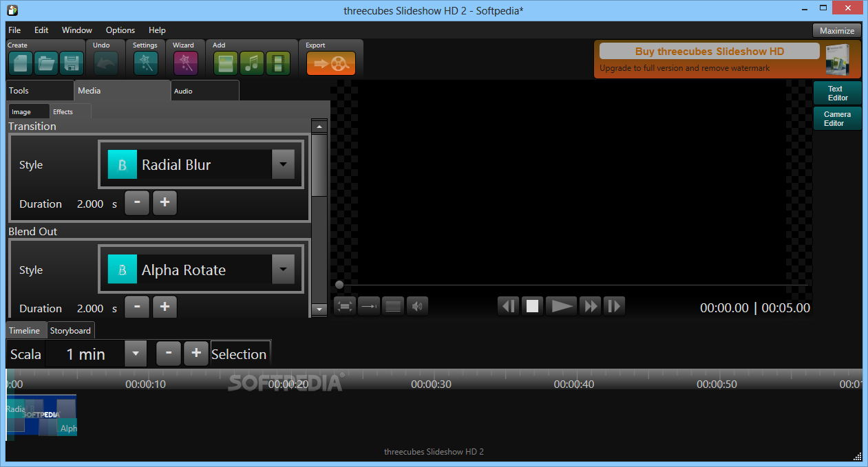Select the Image sub-tab
Image resolution: width=868 pixels, height=467 pixels.
pyautogui.click(x=29, y=111)
